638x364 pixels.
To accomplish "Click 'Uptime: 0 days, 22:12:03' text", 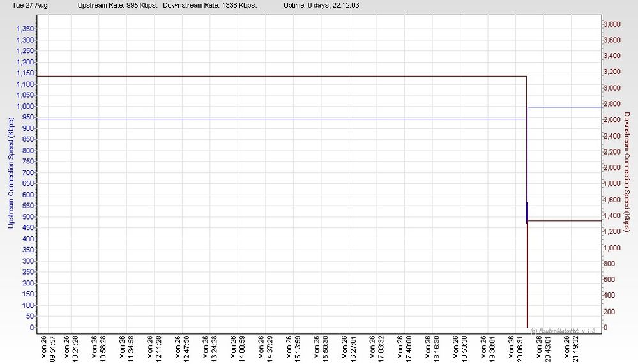I will pos(321,5).
